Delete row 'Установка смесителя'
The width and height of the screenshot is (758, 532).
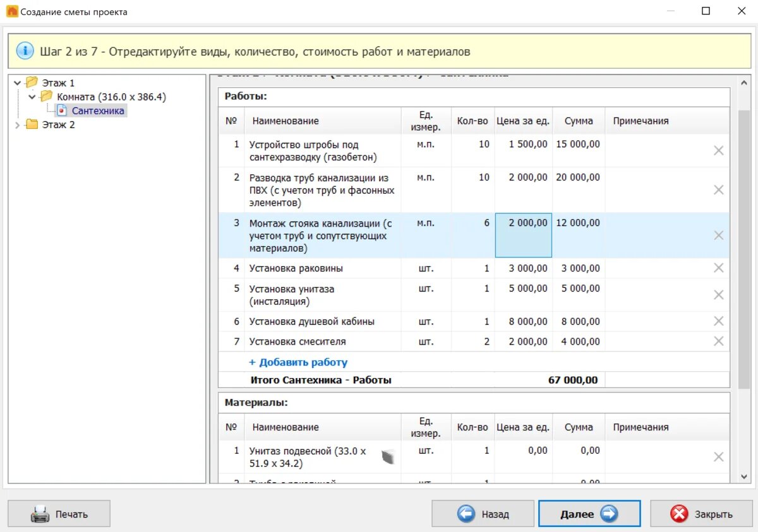(x=718, y=341)
